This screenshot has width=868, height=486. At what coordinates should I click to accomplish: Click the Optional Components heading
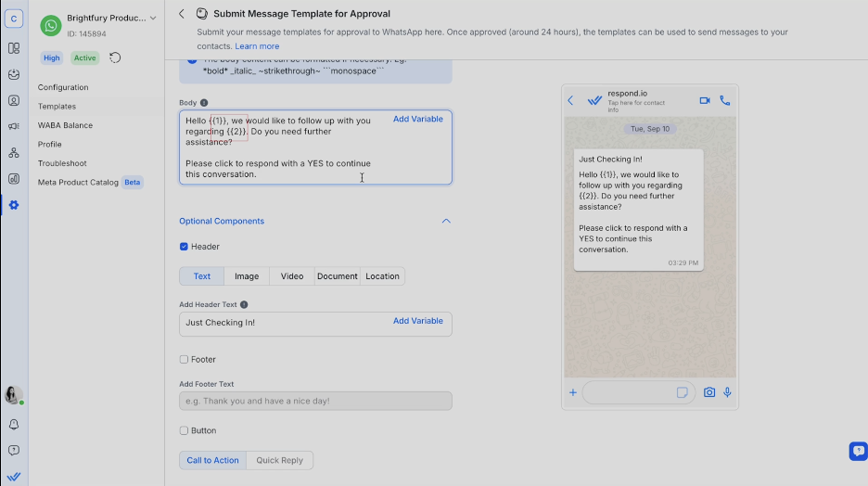(x=222, y=221)
